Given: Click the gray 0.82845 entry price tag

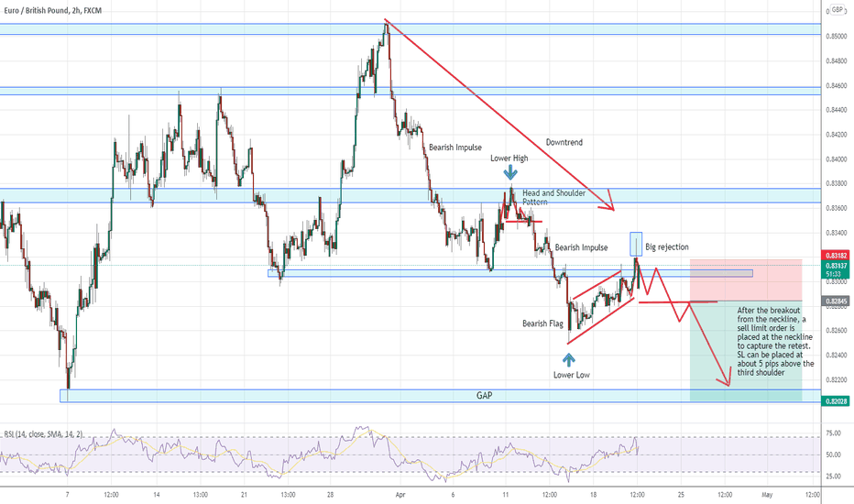Looking at the screenshot, I should click(x=836, y=301).
